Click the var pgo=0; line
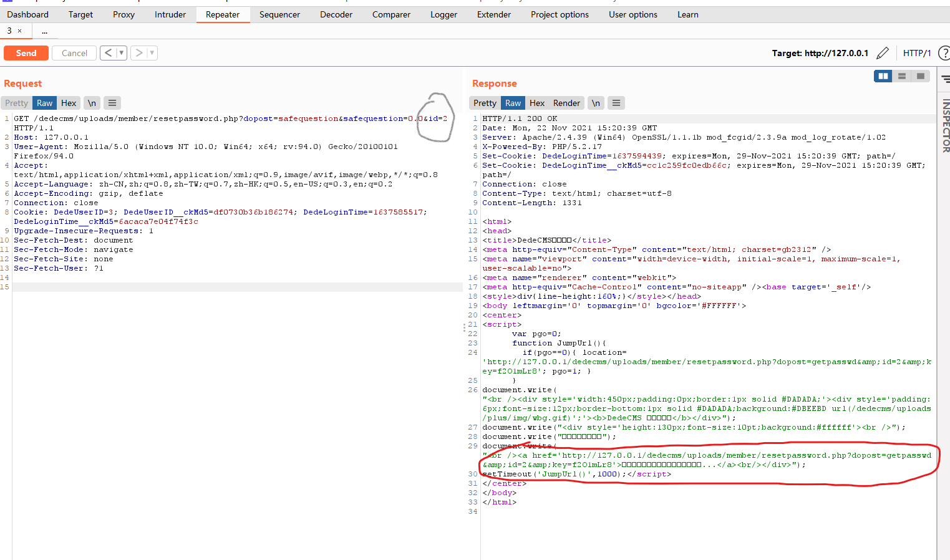Viewport: 950px width, 560px height. click(x=536, y=334)
